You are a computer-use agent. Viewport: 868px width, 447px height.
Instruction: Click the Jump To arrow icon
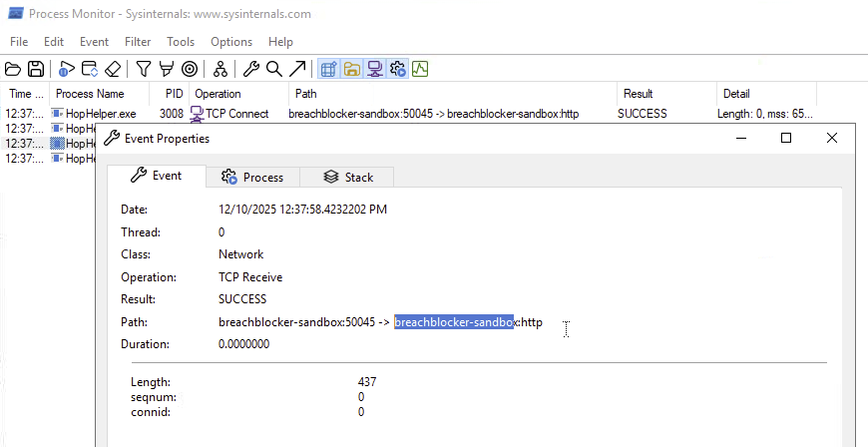[x=297, y=69]
